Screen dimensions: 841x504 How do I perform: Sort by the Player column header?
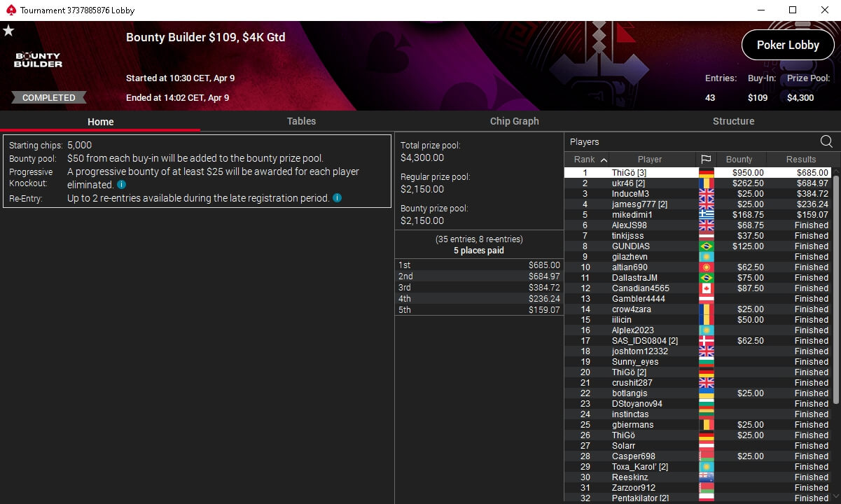point(650,160)
